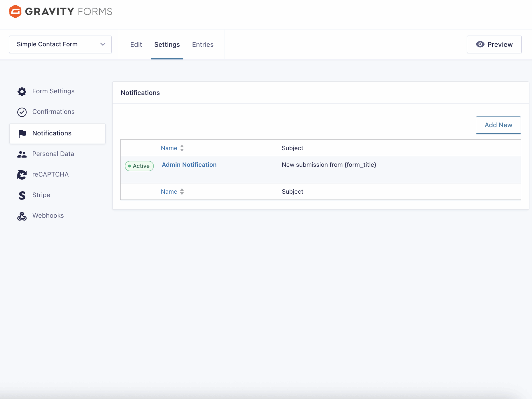Switch to the Entries tab

[x=203, y=44]
